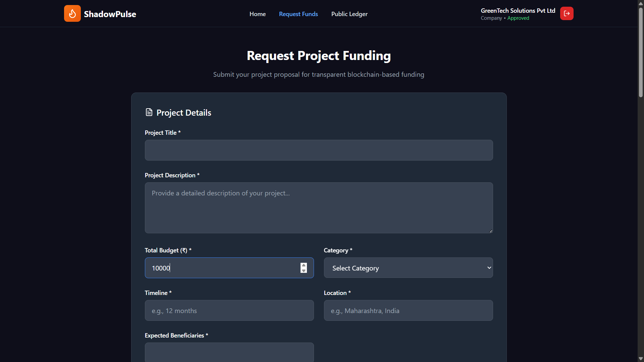This screenshot has height=362, width=644.
Task: Go to the Home nav item
Action: pos(257,14)
